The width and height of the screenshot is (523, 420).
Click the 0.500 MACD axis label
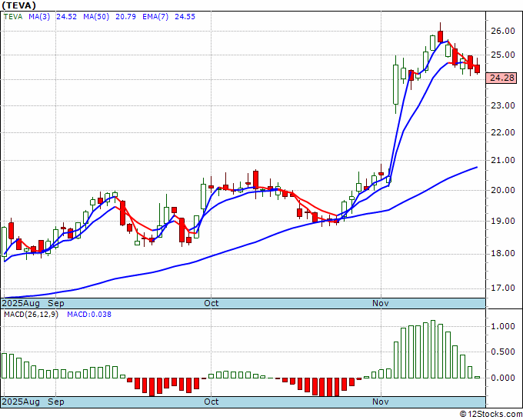(503, 352)
